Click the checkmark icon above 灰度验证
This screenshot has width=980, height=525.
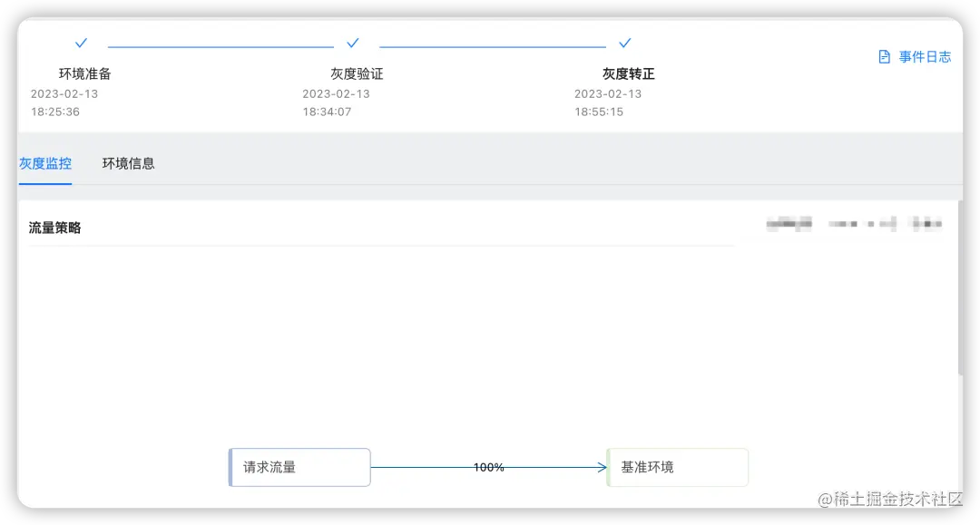click(x=353, y=42)
